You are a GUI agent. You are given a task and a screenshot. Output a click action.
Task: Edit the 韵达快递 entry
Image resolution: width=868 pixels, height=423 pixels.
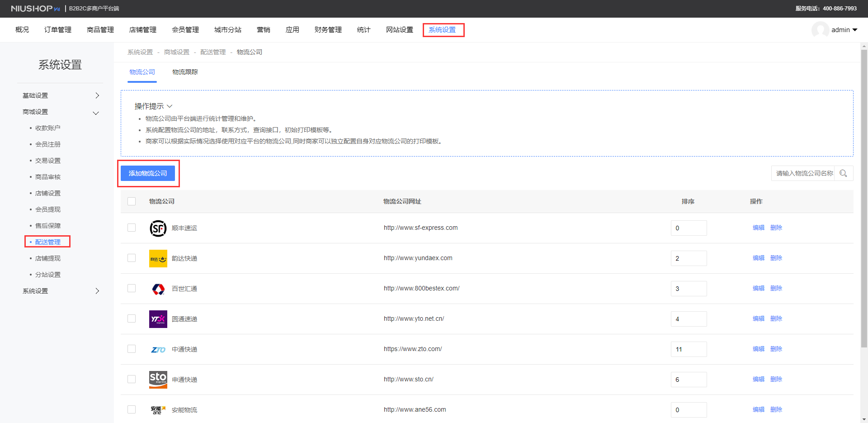point(759,258)
